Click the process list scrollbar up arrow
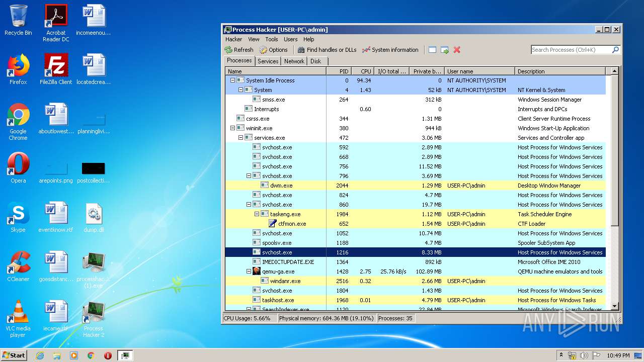 pyautogui.click(x=614, y=71)
